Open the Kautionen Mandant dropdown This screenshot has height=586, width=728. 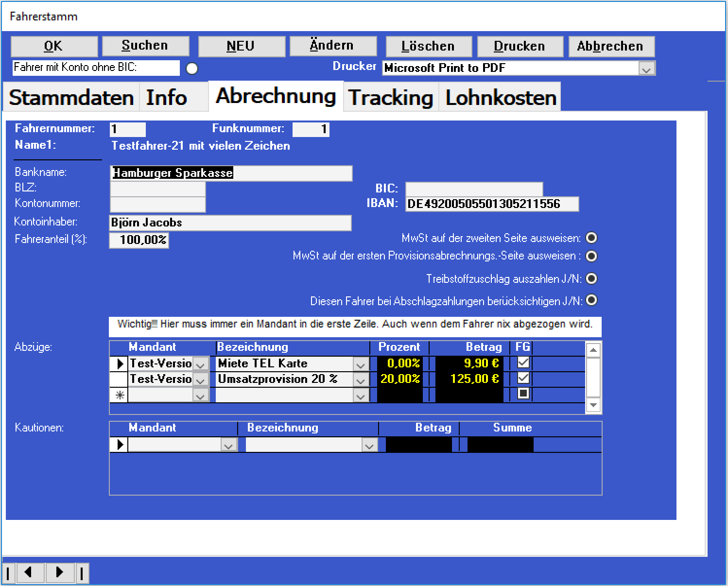click(228, 445)
